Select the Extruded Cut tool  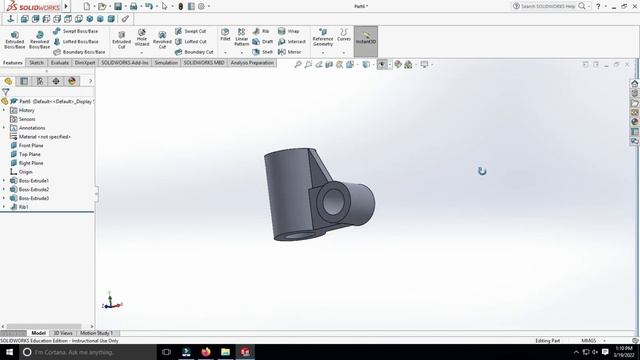122,40
